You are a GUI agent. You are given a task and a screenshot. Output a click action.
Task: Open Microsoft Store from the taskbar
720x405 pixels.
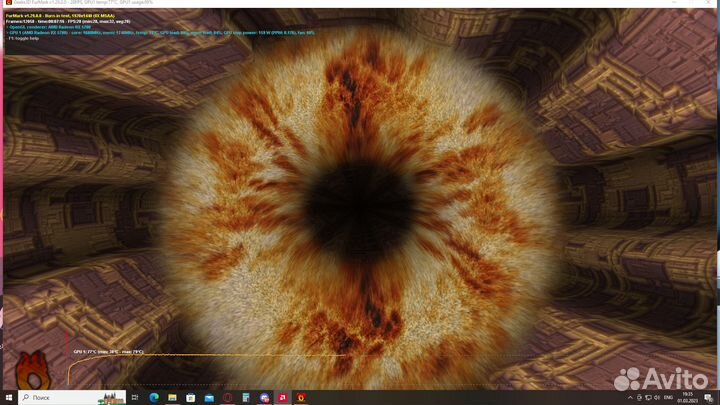point(191,398)
